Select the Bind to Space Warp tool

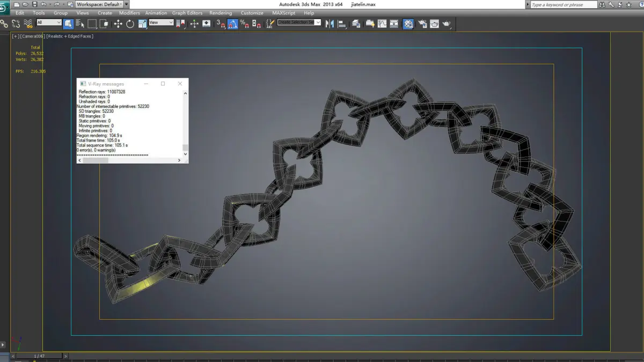28,24
